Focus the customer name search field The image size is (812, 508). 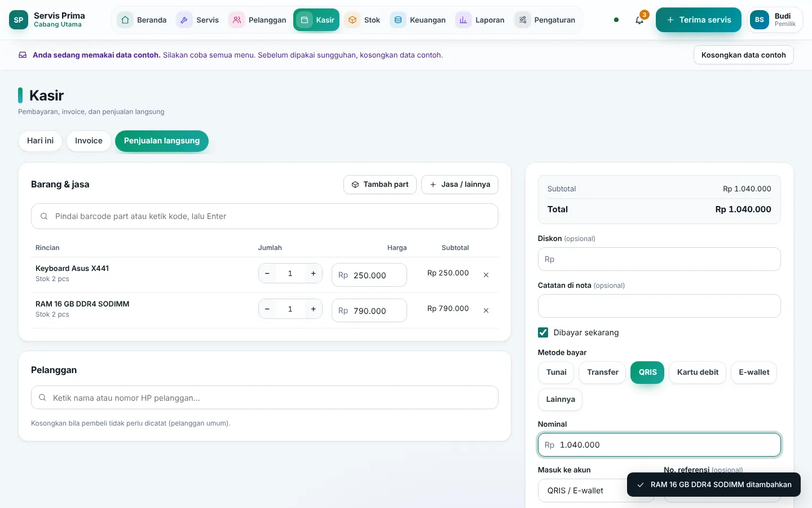[264, 398]
